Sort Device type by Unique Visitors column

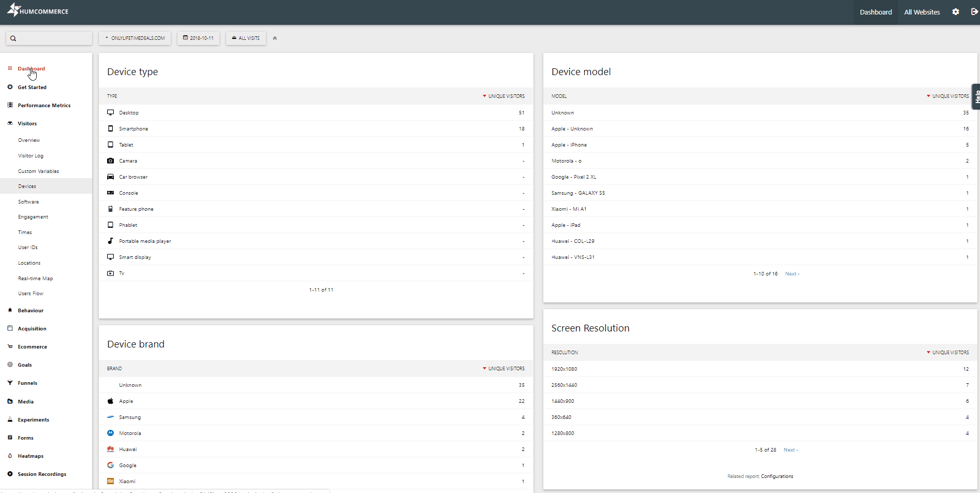[x=506, y=96]
